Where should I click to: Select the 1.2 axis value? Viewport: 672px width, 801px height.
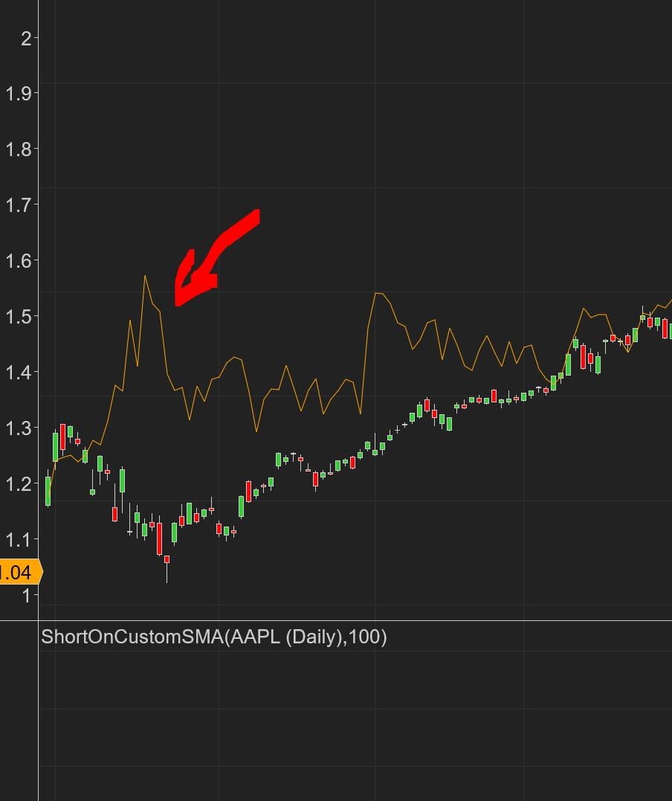(19, 483)
